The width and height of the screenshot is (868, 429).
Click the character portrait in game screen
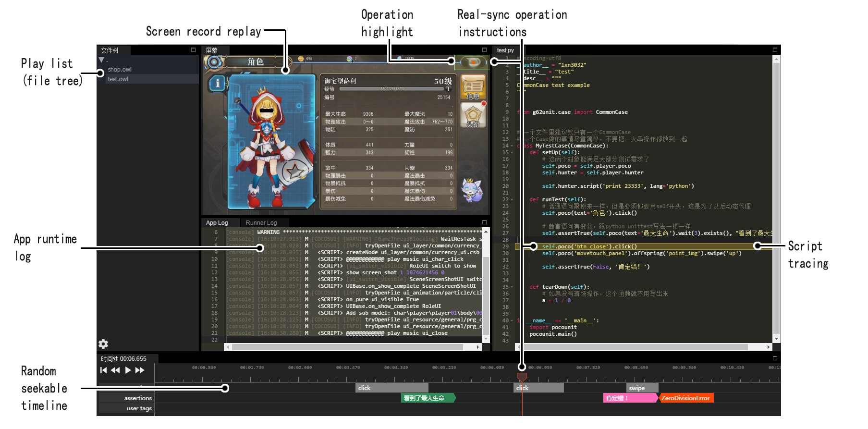pos(271,143)
